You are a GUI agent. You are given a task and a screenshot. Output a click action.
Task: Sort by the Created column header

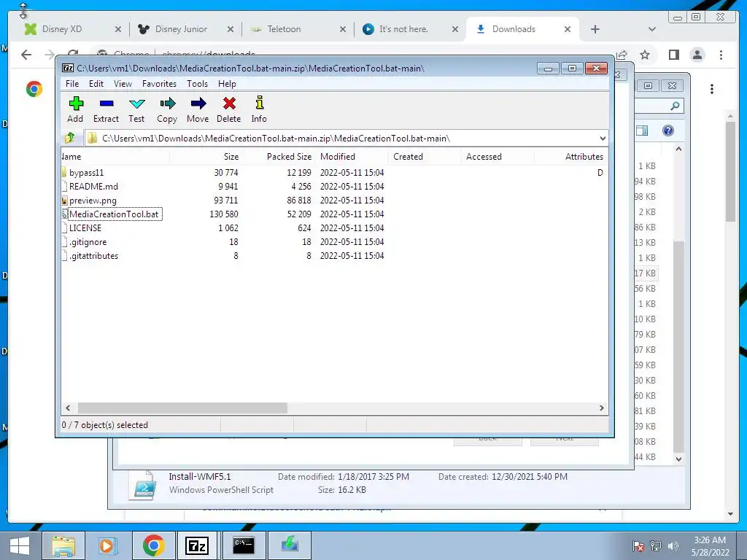(425, 157)
